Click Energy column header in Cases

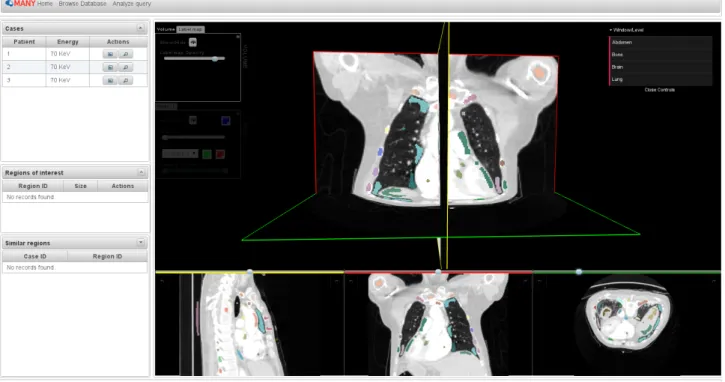click(68, 42)
